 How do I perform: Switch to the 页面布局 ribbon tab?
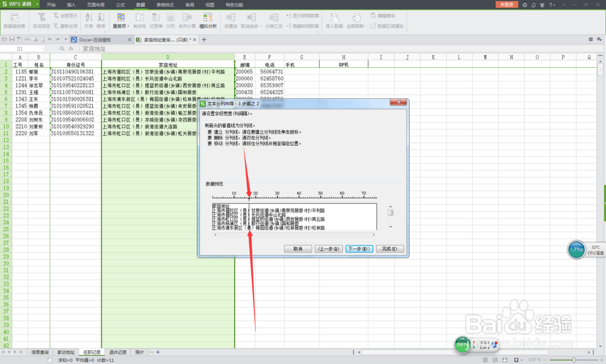point(96,5)
